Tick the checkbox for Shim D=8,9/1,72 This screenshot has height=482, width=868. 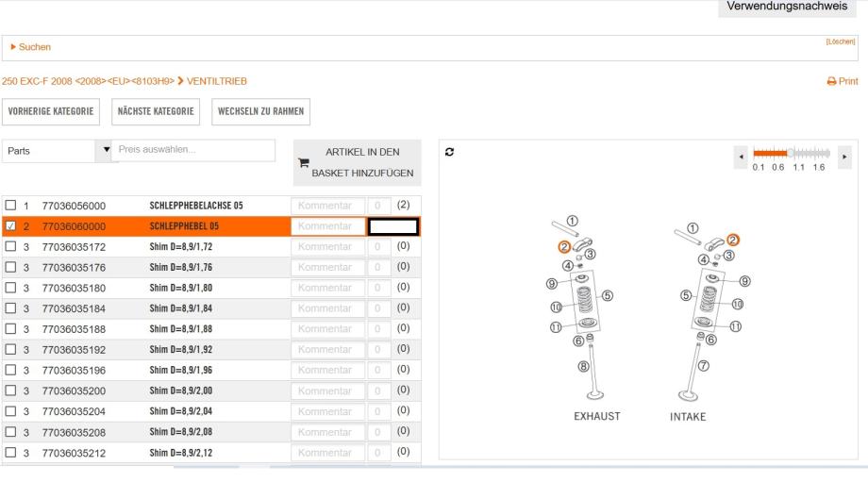coord(11,246)
